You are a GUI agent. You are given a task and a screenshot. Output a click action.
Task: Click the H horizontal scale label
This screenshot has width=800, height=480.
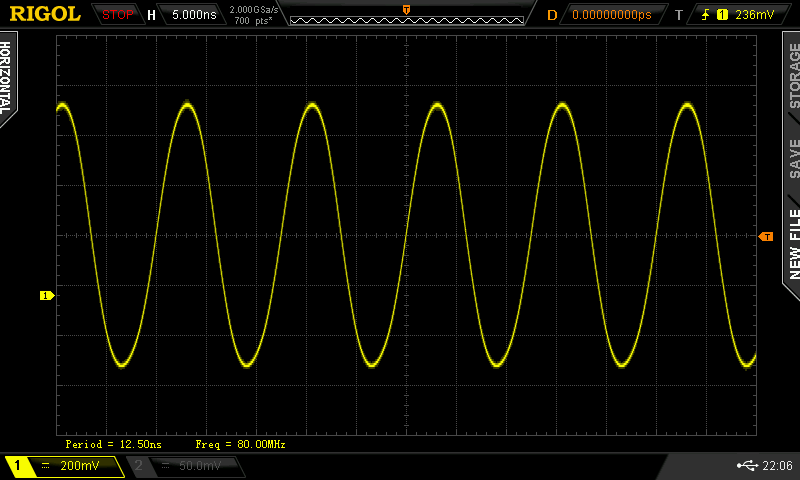pyautogui.click(x=151, y=15)
